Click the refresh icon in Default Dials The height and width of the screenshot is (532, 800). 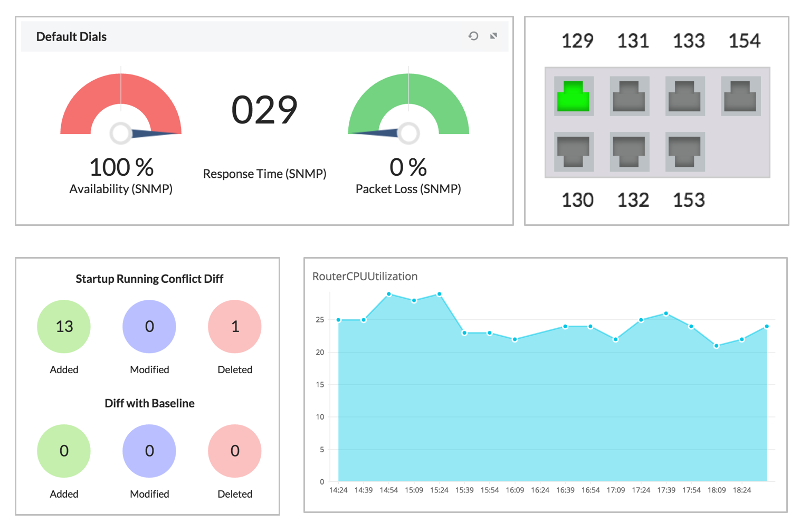473,36
